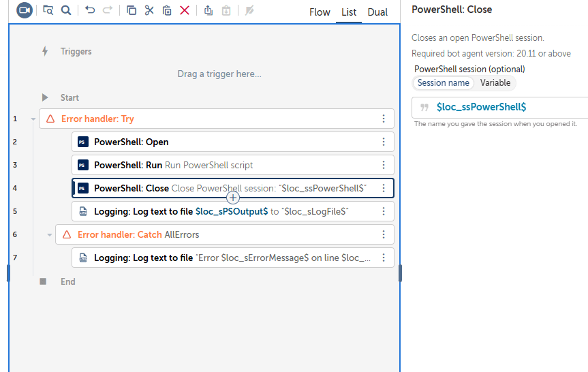Click the plus add-action button below line 4
This screenshot has height=372, width=588.
tap(233, 198)
